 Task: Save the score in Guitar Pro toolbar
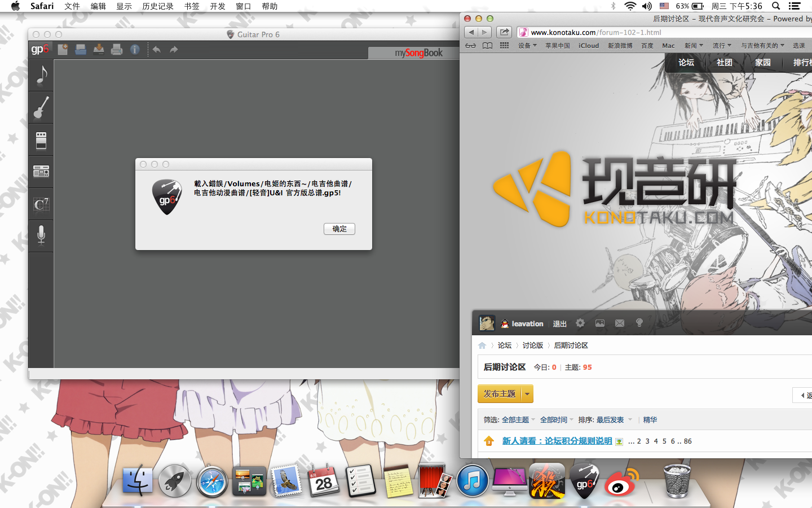click(x=99, y=50)
